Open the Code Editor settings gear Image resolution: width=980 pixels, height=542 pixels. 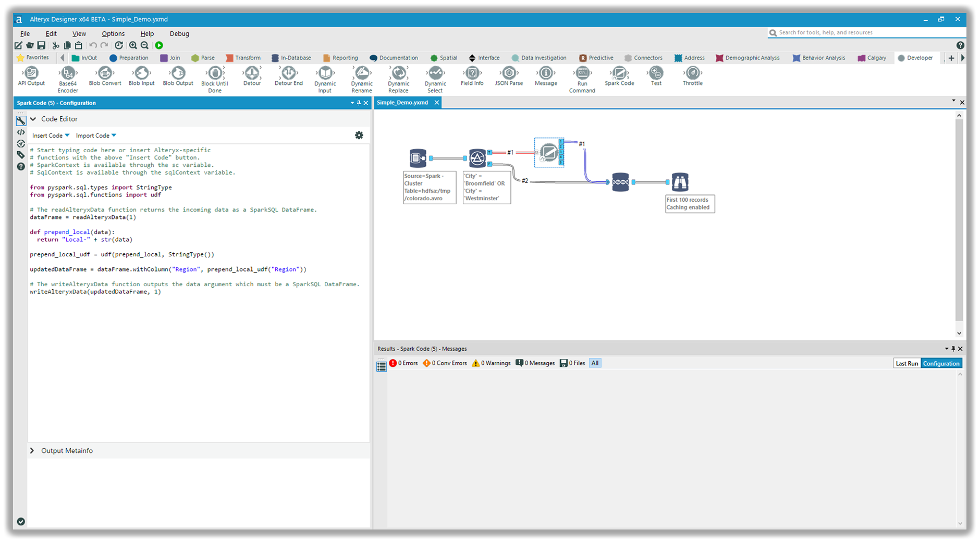359,135
